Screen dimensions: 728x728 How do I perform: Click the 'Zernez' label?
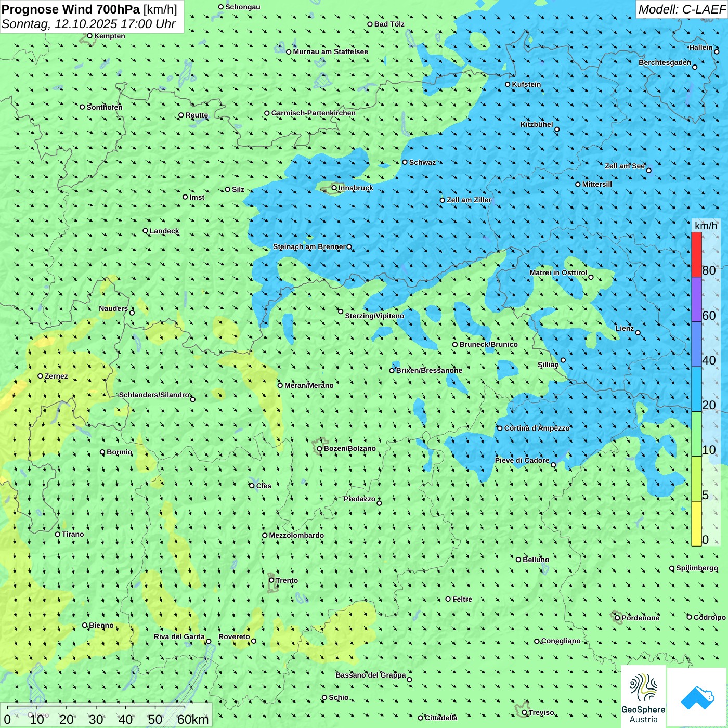coord(56,376)
